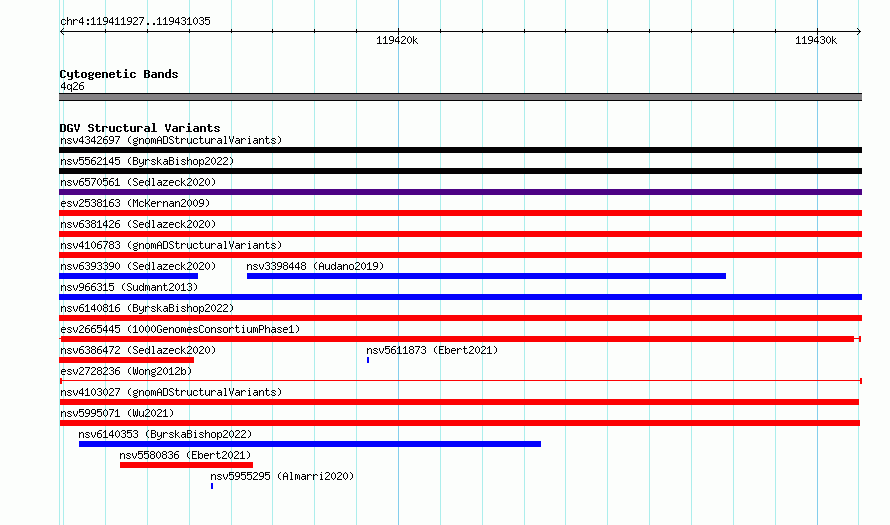Select the nsv5562145 ByrskaBishop2022 label
The height and width of the screenshot is (525, 890).
click(147, 161)
